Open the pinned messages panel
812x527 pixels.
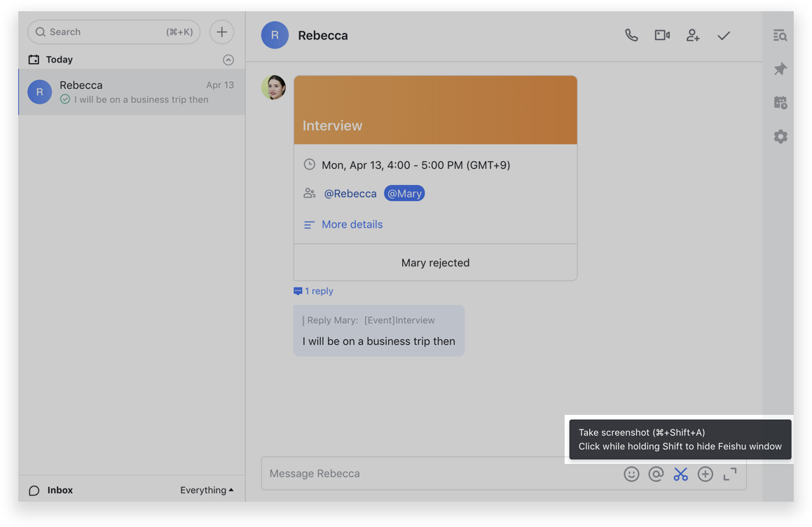[780, 69]
